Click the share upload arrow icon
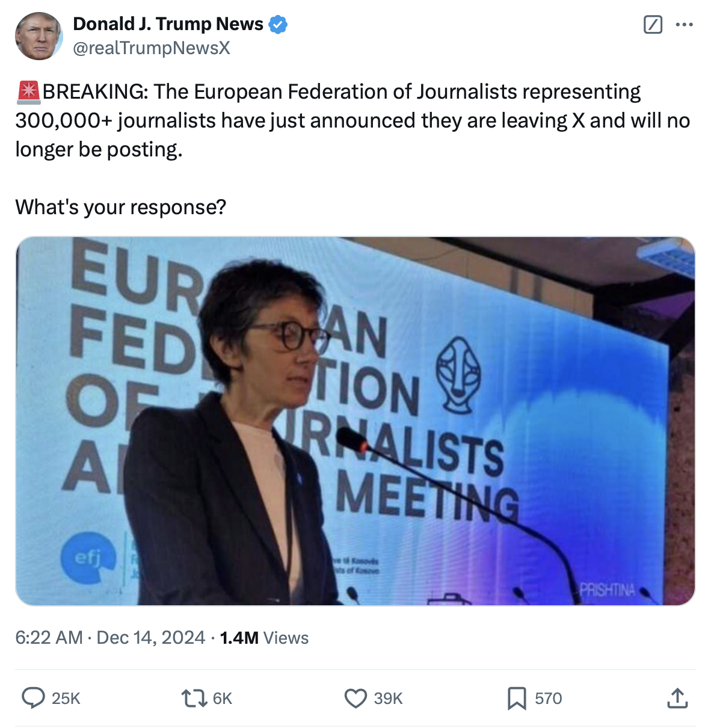The image size is (705, 728). (x=677, y=698)
